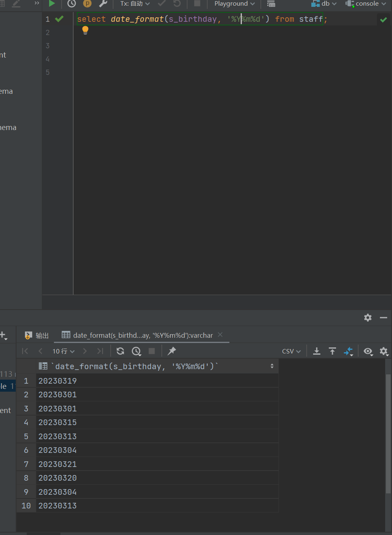Viewport: 392px width, 535px height.
Task: Go to the first page of results
Action: point(25,351)
